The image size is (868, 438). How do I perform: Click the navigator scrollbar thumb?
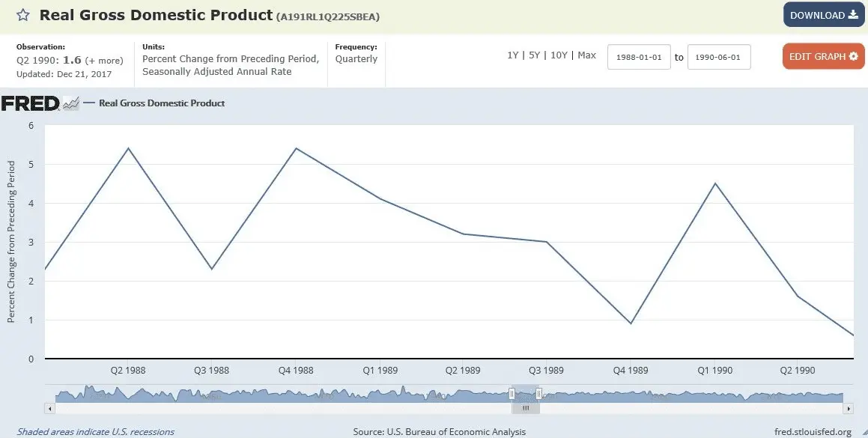525,409
